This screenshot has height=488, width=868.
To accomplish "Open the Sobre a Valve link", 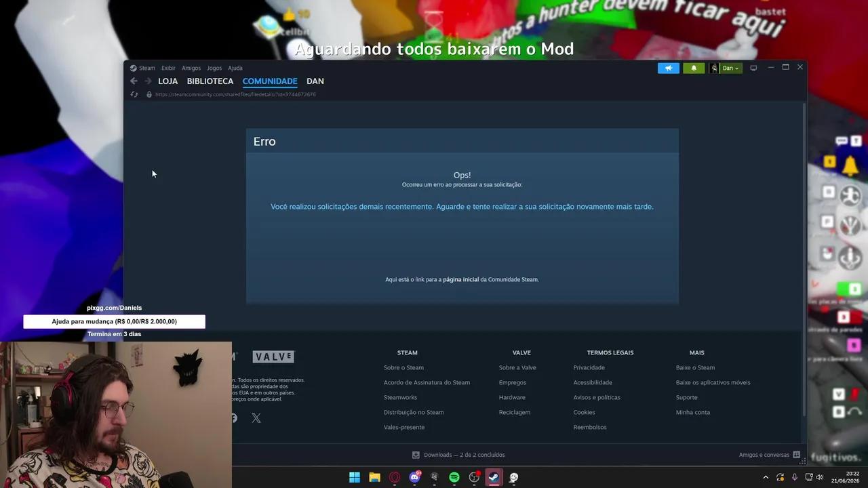I will coord(517,367).
